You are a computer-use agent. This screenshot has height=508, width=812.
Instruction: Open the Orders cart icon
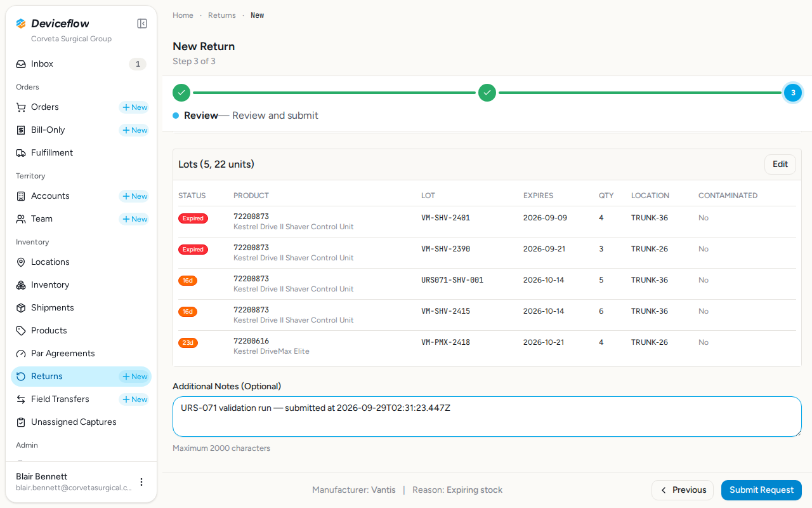tap(21, 107)
